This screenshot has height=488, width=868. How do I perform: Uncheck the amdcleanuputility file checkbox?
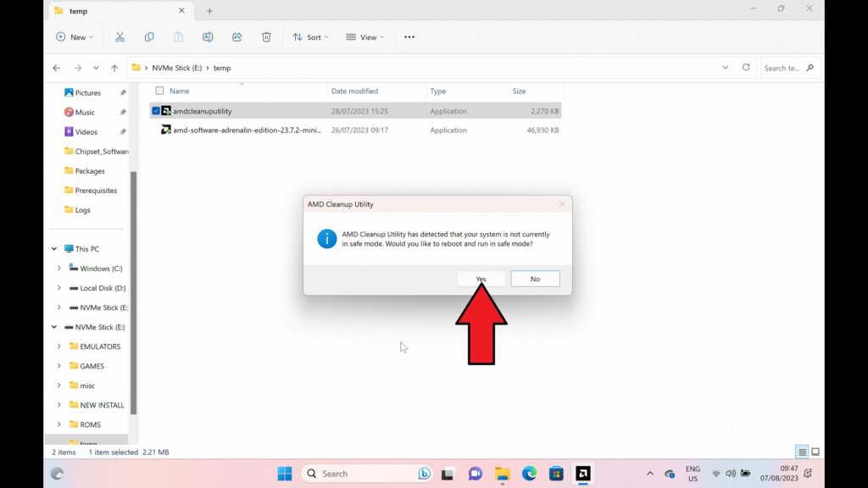tap(155, 110)
